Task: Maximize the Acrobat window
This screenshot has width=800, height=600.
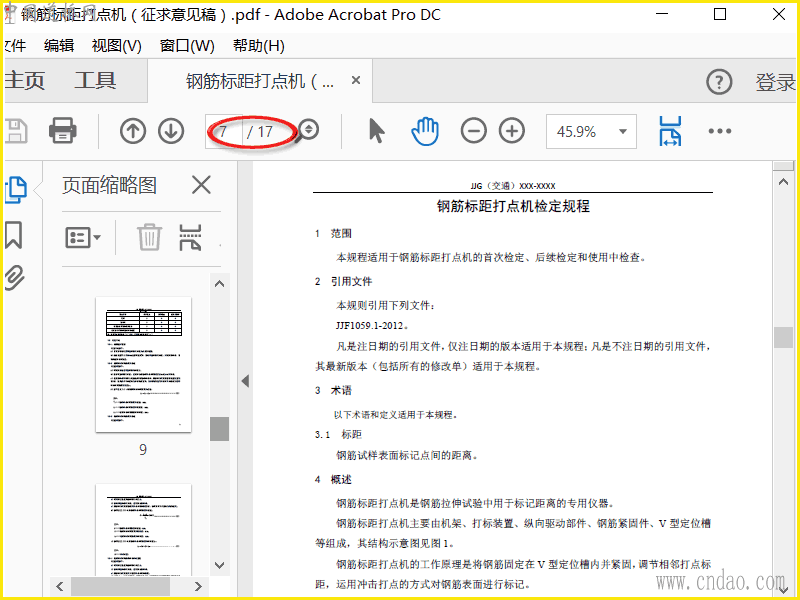Action: pyautogui.click(x=720, y=14)
